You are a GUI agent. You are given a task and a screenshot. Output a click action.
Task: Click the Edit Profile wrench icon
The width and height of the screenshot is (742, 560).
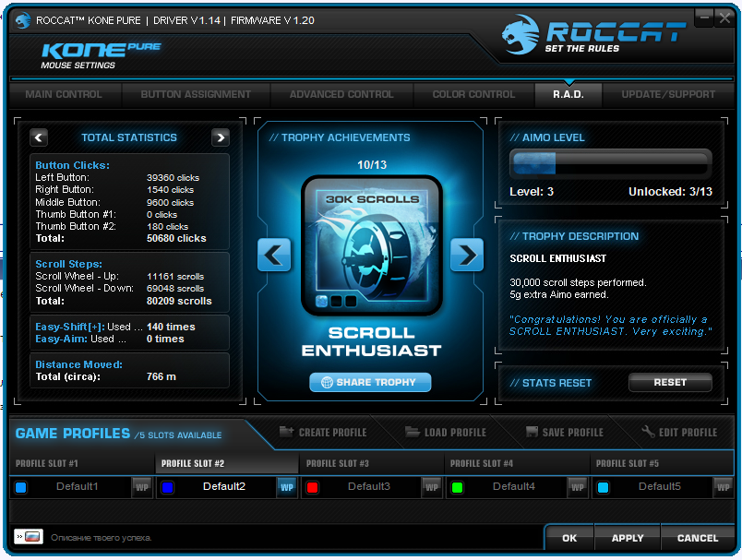tap(648, 432)
